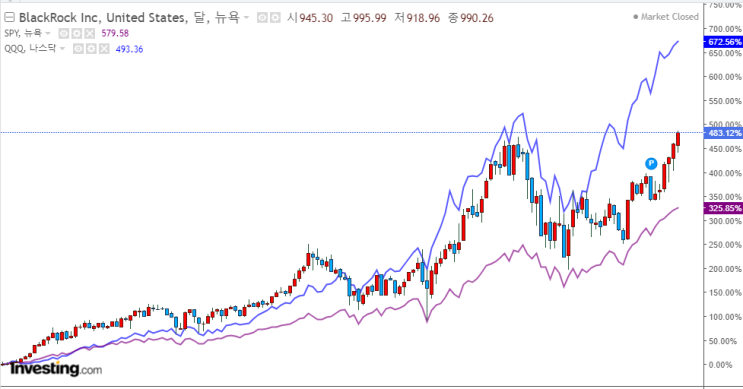Click the 672.56% QQQ price label
Image resolution: width=743 pixels, height=389 pixels.
(723, 42)
